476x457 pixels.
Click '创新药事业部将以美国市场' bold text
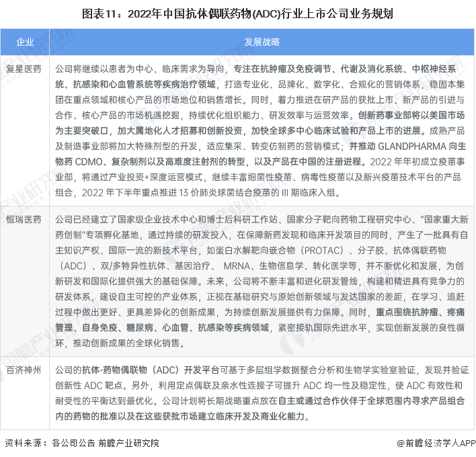[411, 116]
